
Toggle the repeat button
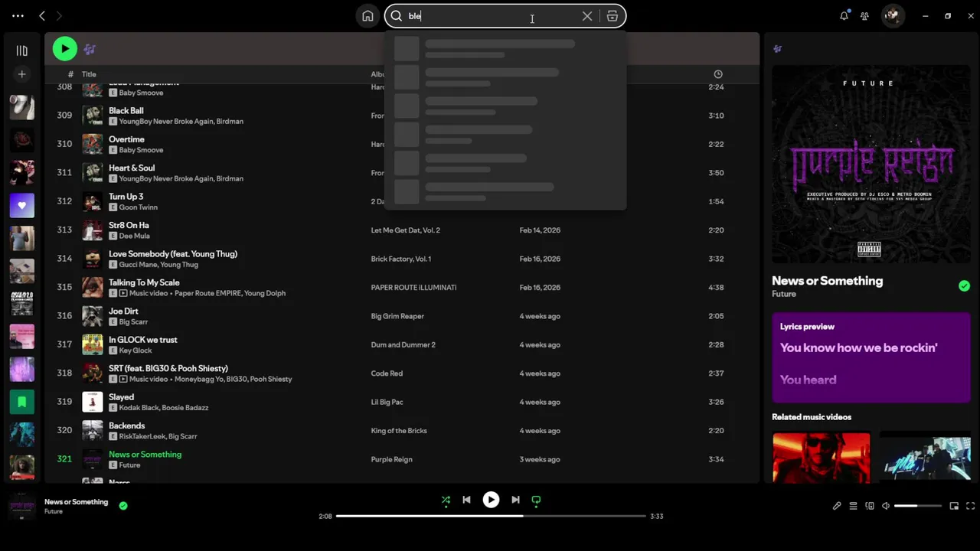coord(536,500)
